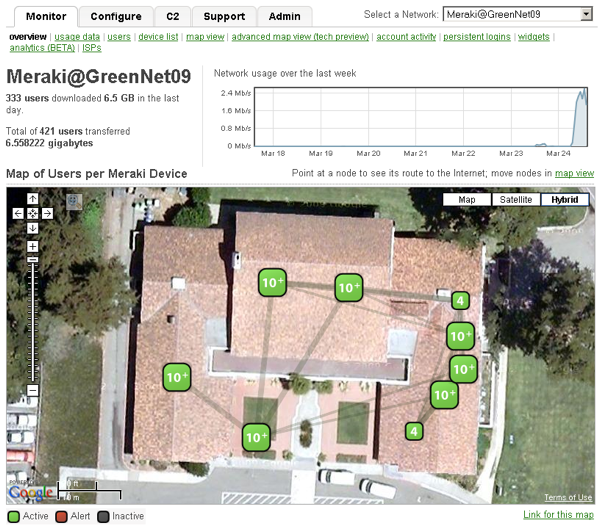Open the users link
This screenshot has height=529, width=600.
coord(119,37)
